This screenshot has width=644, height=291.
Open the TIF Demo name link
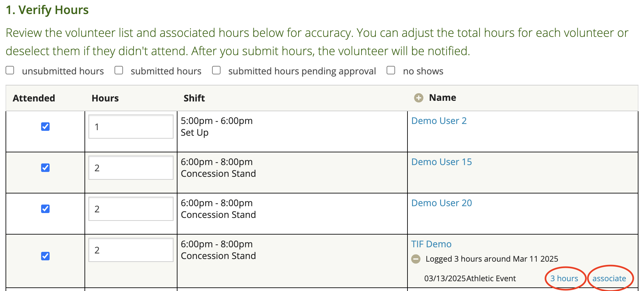point(431,244)
